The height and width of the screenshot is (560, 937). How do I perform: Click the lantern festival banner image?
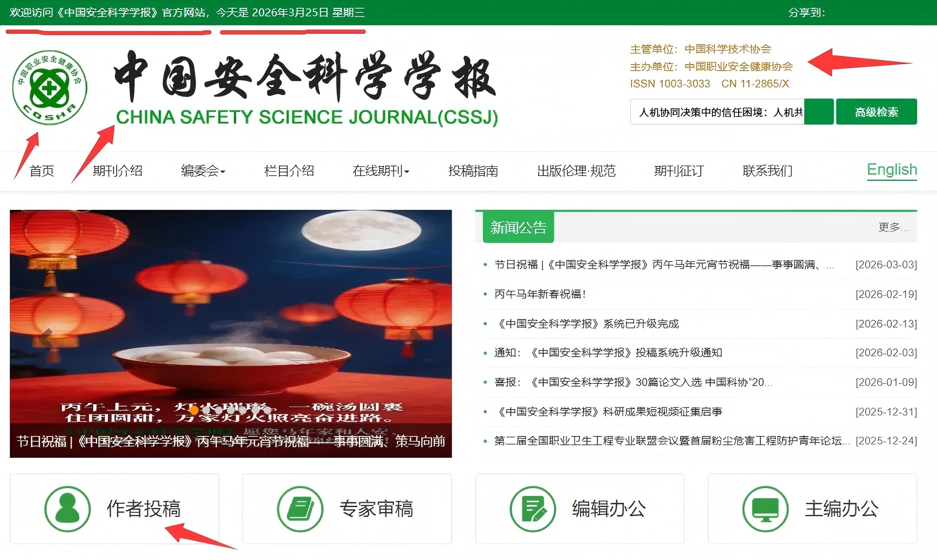coord(231,334)
